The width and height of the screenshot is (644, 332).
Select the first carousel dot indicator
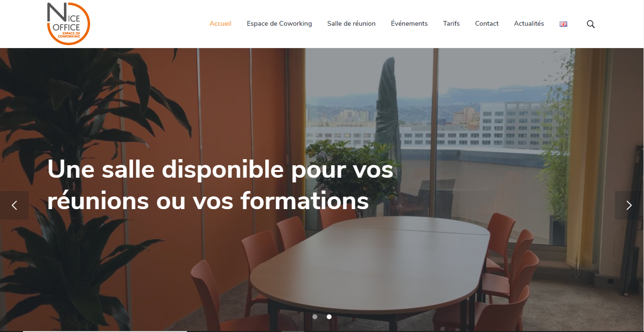315,317
